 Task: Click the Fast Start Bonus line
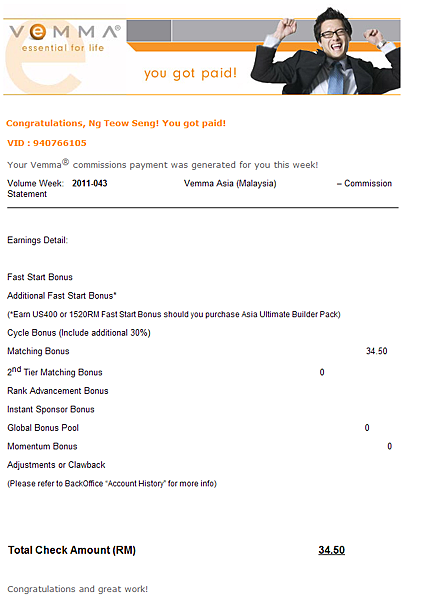(40, 277)
